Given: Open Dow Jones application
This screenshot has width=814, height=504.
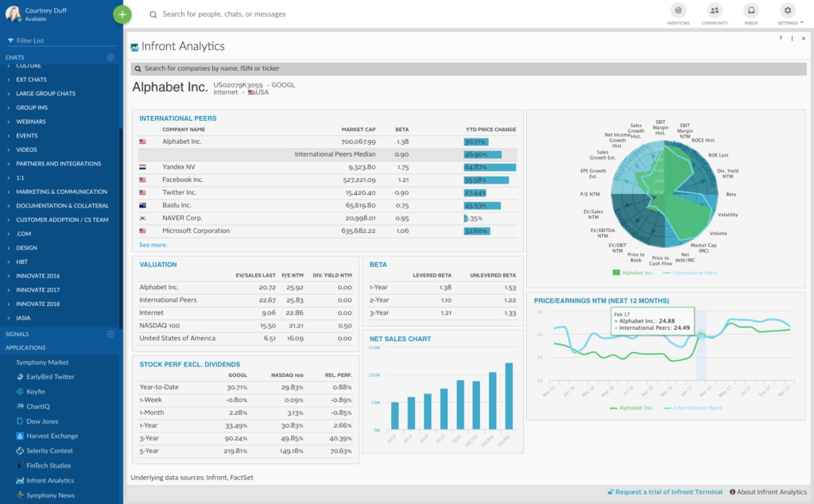Looking at the screenshot, I should tap(42, 421).
